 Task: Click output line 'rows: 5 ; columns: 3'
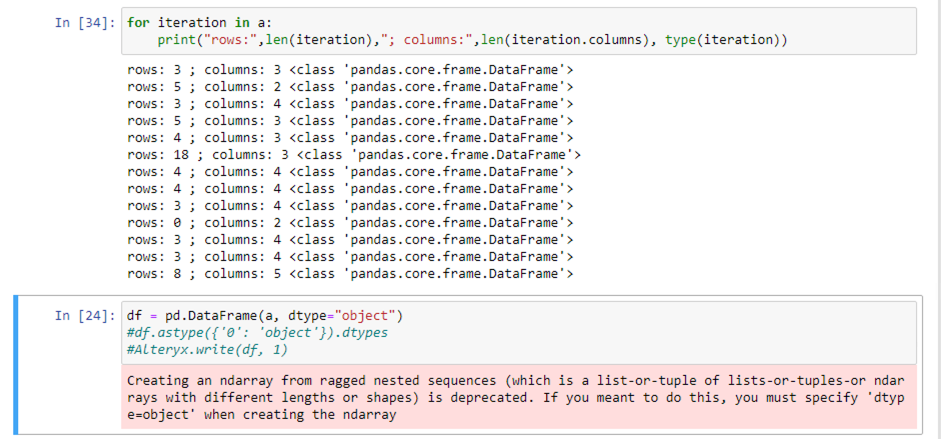click(x=350, y=121)
